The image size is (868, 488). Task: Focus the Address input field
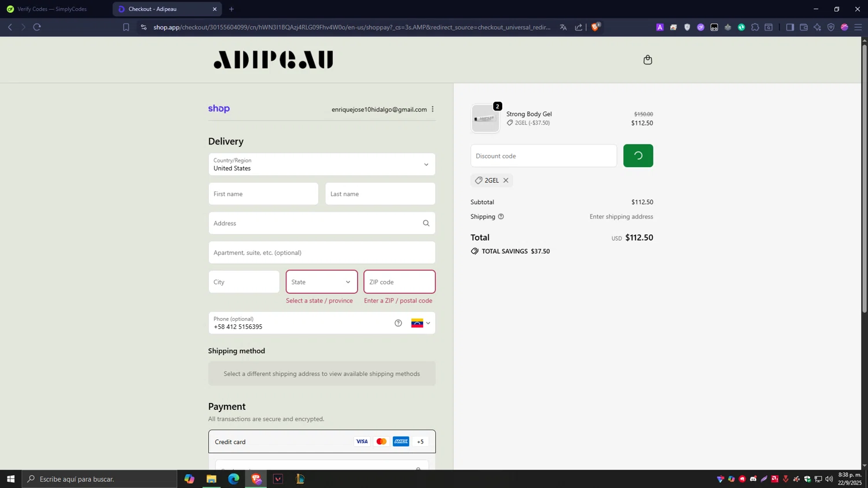pos(322,223)
